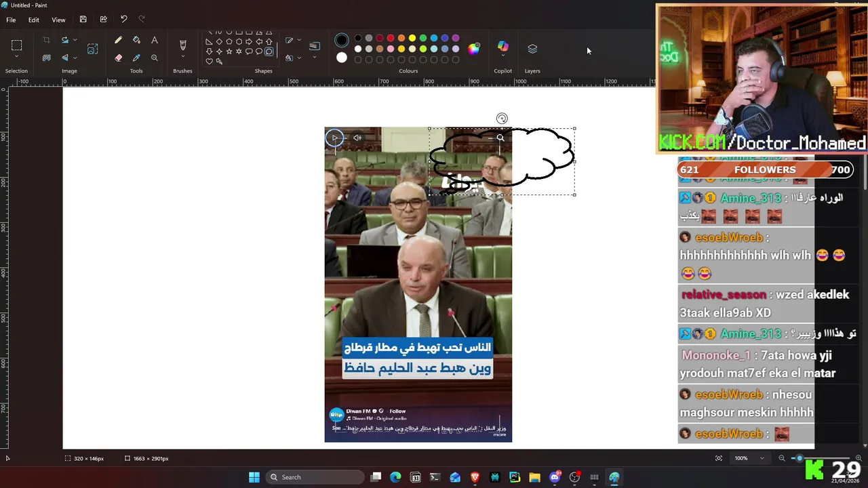Pick the red colour swatch

click(x=391, y=38)
